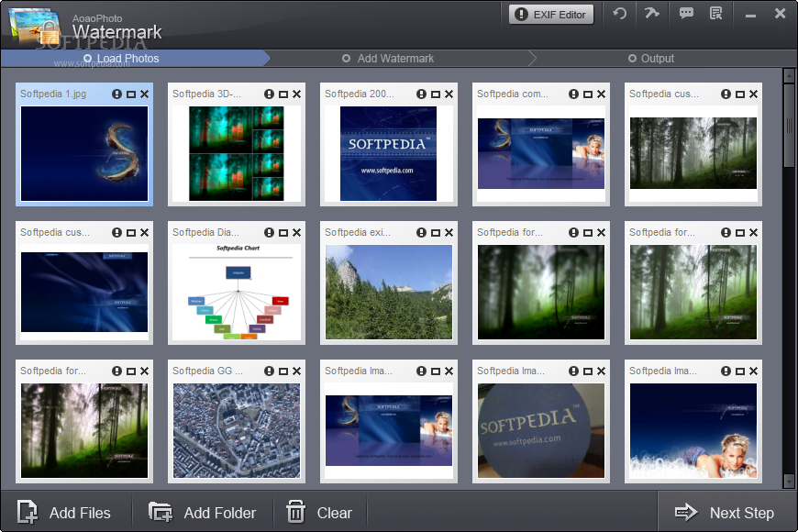This screenshot has width=798, height=532.
Task: Click the Add Files button
Action: [x=64, y=512]
